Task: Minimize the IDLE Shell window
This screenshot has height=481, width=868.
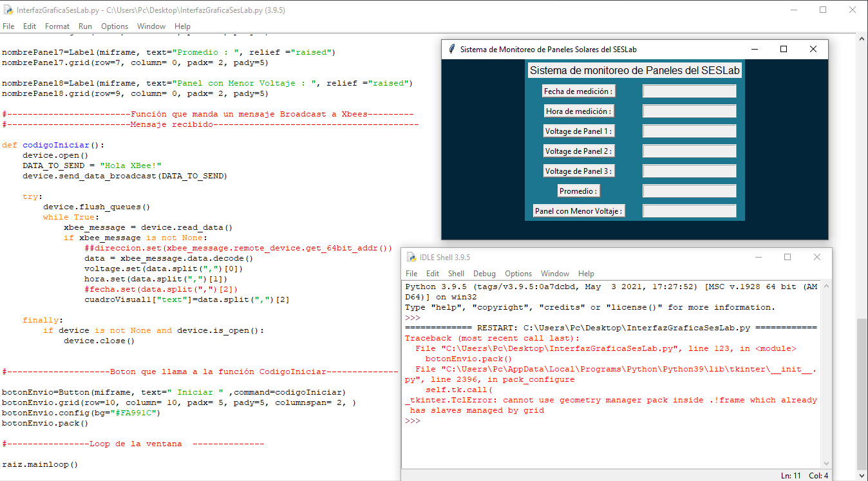Action: pos(757,257)
